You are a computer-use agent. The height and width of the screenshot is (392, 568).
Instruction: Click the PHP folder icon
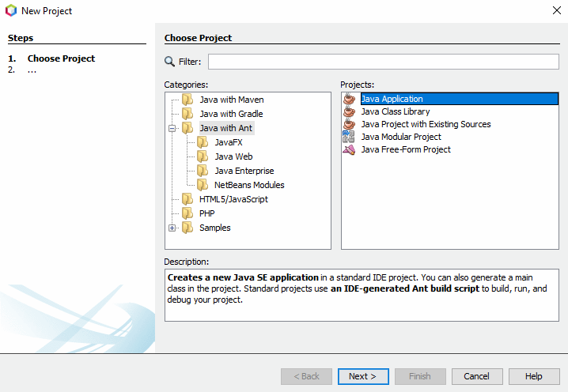187,213
